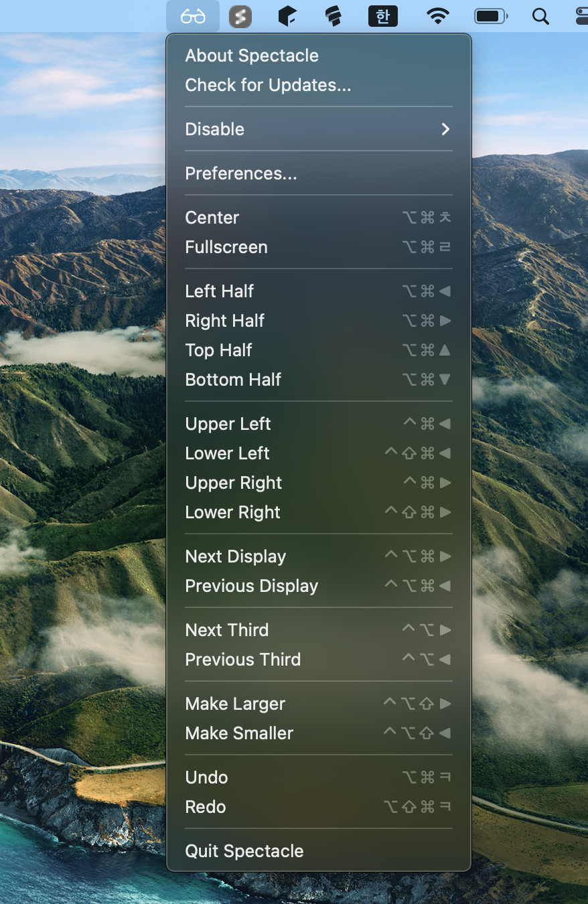Choose Next Third option
Image resolution: width=588 pixels, height=904 pixels.
[319, 630]
